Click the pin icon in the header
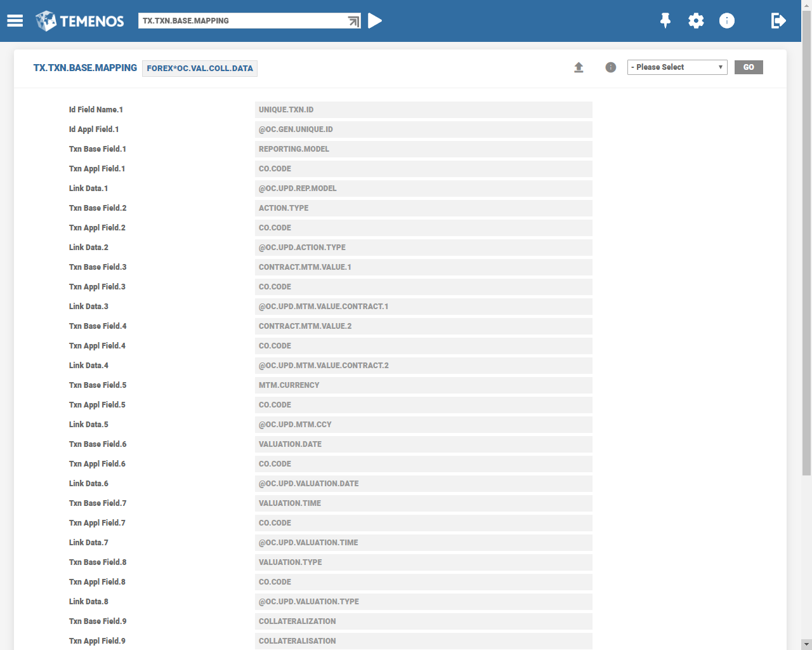Viewport: 812px width, 650px height. (x=665, y=21)
